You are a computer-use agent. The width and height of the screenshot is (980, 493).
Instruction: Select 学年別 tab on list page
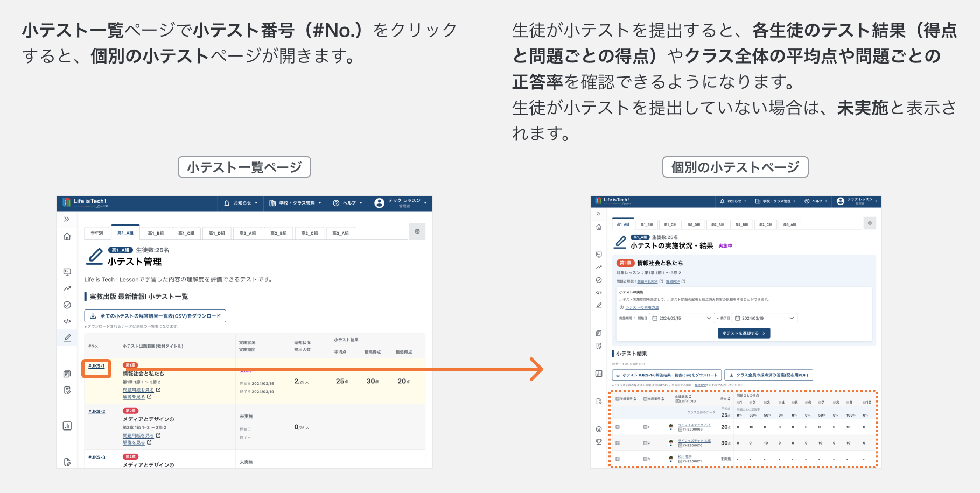tap(97, 233)
